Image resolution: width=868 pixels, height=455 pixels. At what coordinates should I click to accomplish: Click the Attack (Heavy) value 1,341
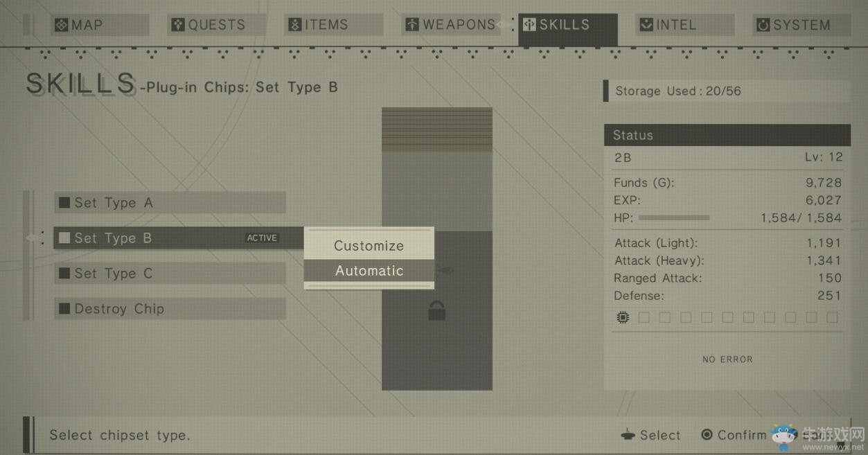(824, 260)
